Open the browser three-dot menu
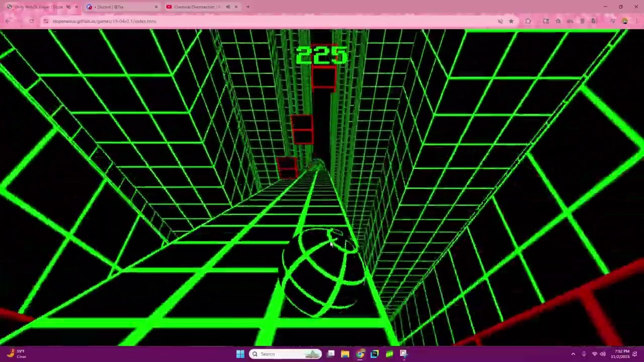 (637, 21)
